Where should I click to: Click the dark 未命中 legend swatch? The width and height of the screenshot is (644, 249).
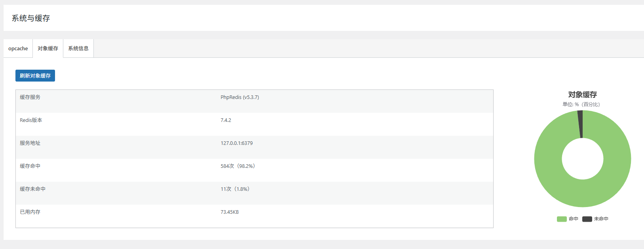(587, 219)
